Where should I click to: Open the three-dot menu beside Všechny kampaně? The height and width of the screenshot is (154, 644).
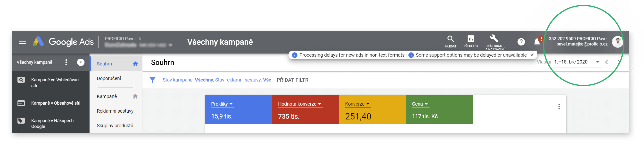point(66,62)
